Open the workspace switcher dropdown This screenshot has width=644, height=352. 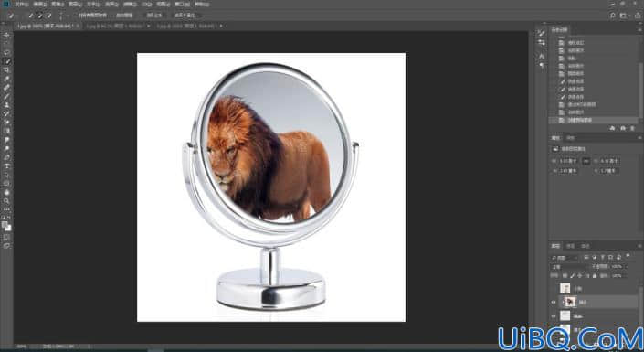[x=625, y=16]
